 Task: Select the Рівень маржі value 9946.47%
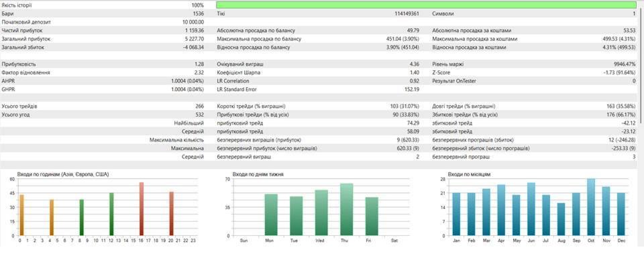[x=625, y=64]
